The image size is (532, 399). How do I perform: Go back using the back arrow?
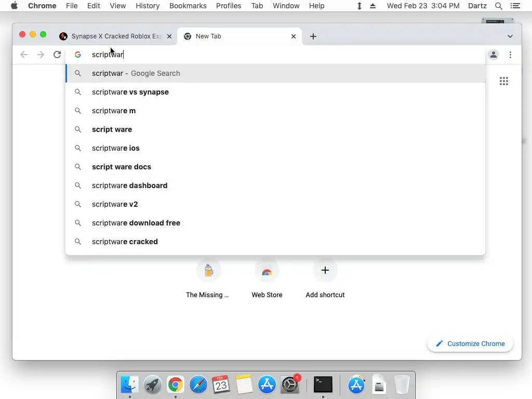coord(24,55)
